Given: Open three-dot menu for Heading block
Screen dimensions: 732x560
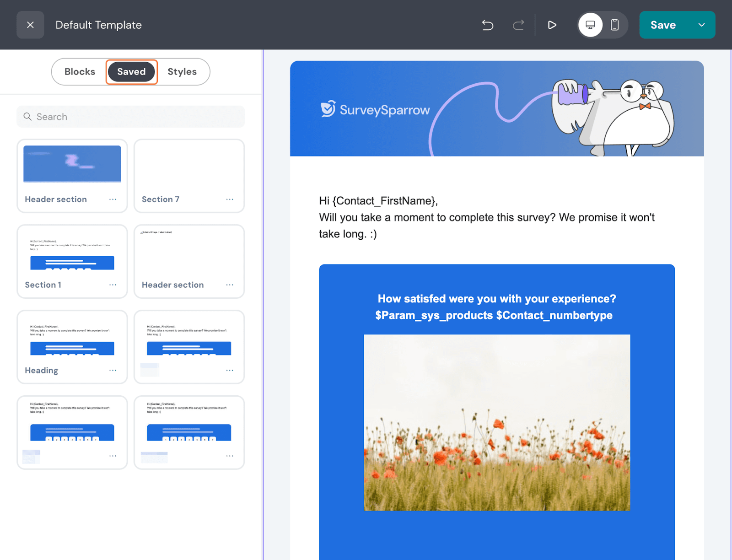Looking at the screenshot, I should click(113, 371).
